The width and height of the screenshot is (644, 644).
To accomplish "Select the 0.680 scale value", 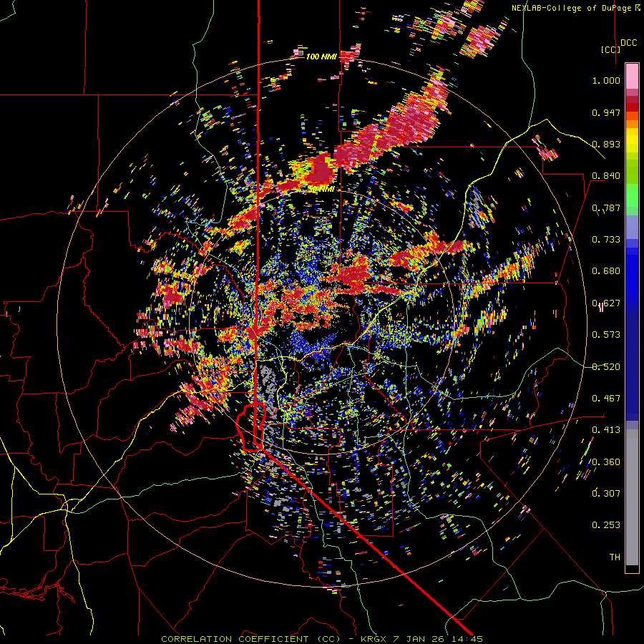I will [x=606, y=271].
